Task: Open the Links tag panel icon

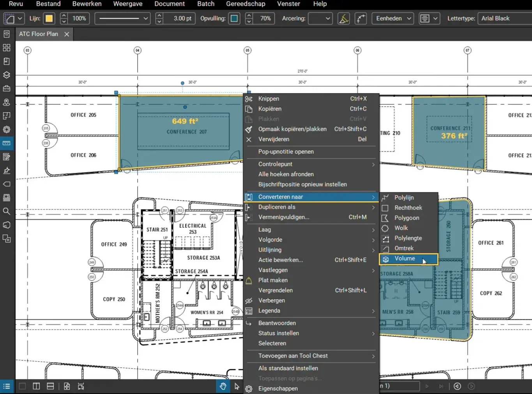Action: point(7,184)
